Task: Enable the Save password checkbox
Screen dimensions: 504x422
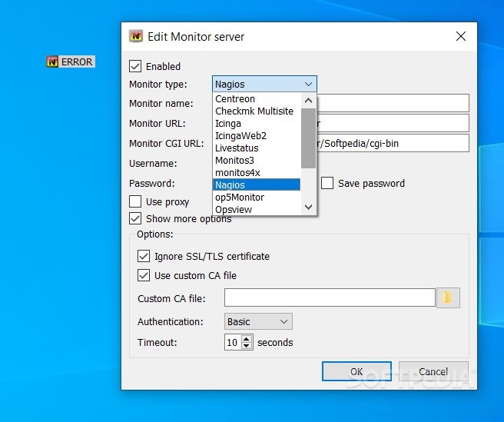Action: coord(327,183)
